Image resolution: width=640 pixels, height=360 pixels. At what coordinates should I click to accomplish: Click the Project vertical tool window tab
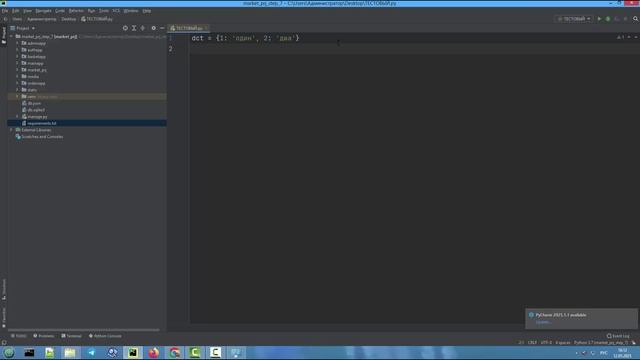[x=4, y=35]
